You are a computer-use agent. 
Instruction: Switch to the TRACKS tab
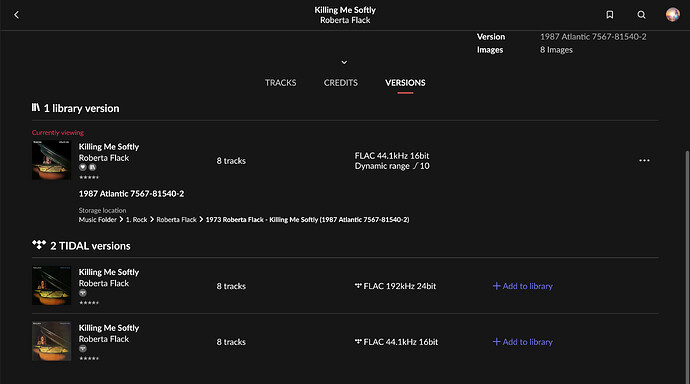[x=280, y=83]
